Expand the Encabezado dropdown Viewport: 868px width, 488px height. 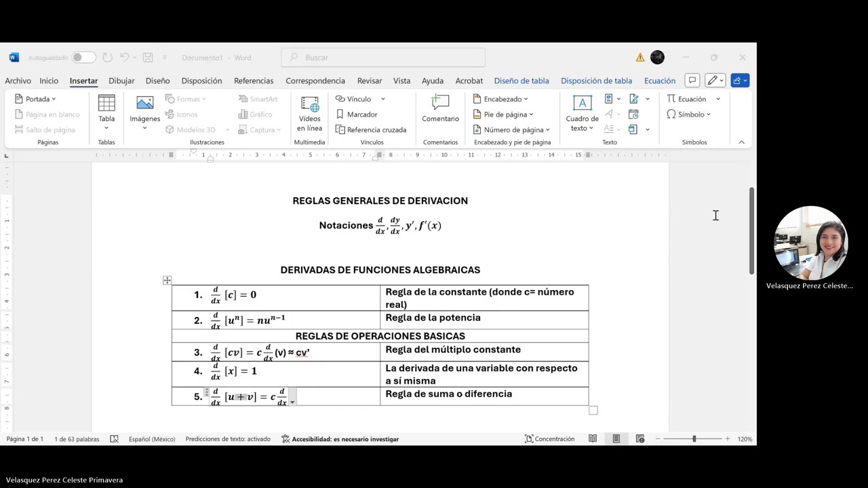pyautogui.click(x=526, y=100)
